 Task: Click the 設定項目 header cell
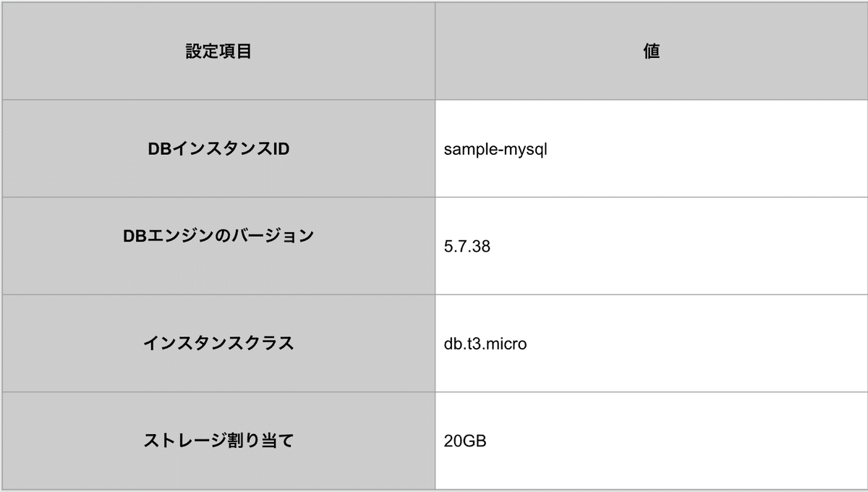tap(218, 51)
